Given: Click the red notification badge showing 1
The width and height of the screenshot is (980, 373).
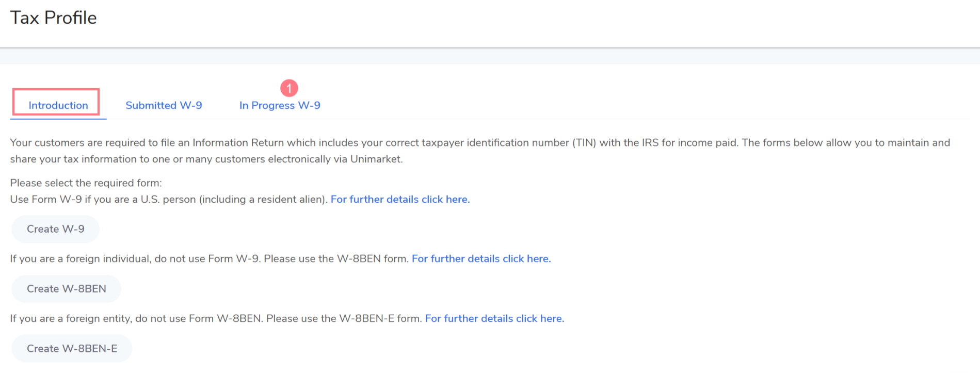Looking at the screenshot, I should coord(289,88).
